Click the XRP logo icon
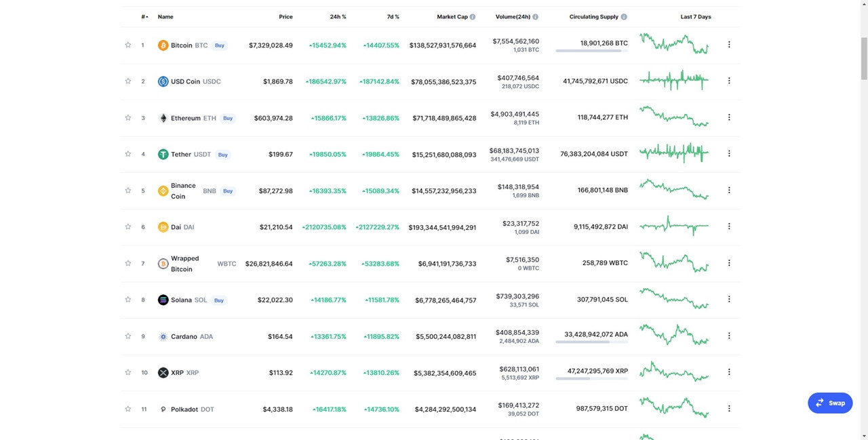Viewport: 868px width, 440px height. 163,373
